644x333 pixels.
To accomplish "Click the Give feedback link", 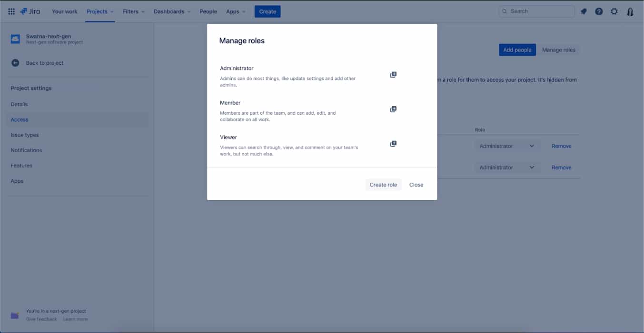I will pos(41,319).
